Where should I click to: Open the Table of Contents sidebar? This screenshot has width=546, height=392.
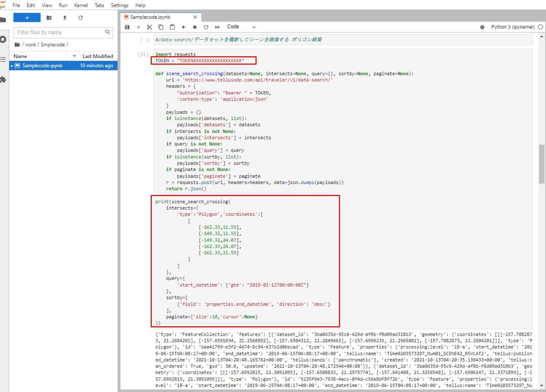(x=3, y=59)
